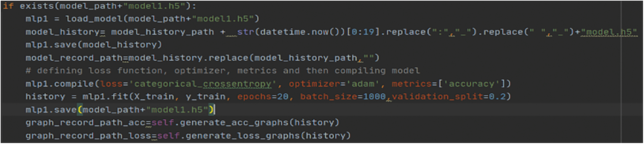Click the 'str' call before datetime

(x=246, y=32)
